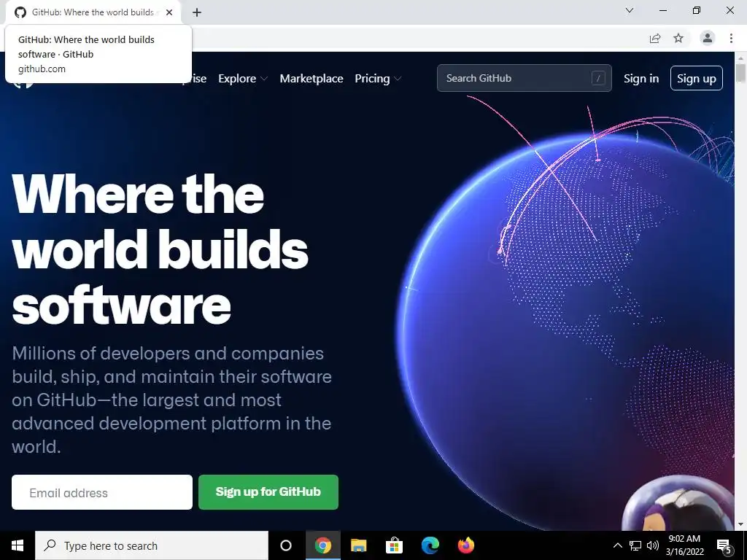Show hidden system tray icons

coord(617,545)
